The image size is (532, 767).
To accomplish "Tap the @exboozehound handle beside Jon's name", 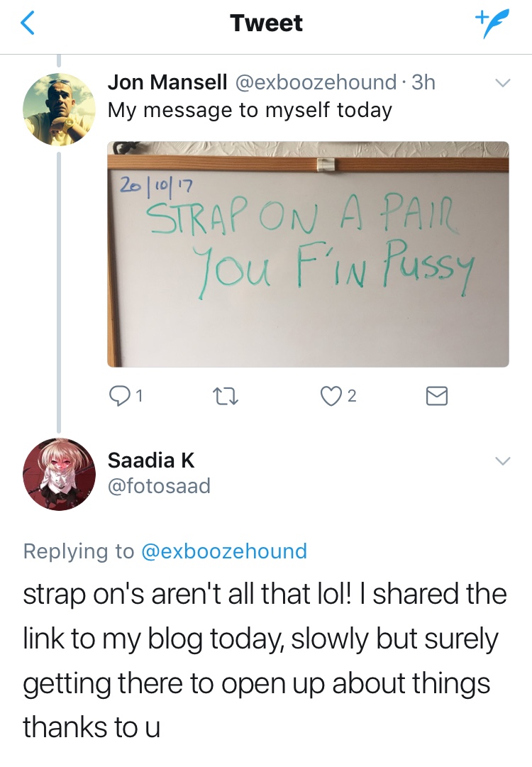I will (316, 82).
